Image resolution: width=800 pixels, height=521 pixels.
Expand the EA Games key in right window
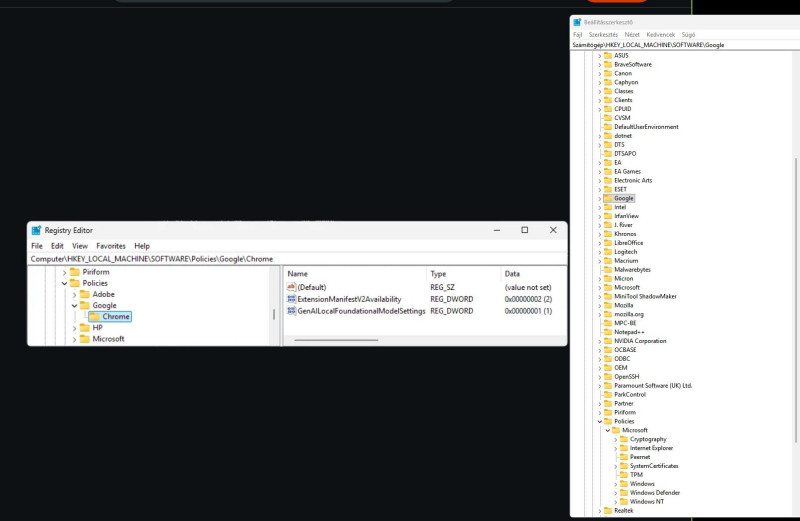click(600, 172)
